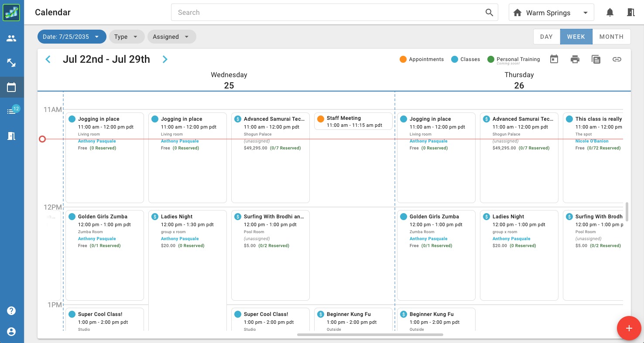
Task: Click the print calendar icon
Action: tap(575, 59)
